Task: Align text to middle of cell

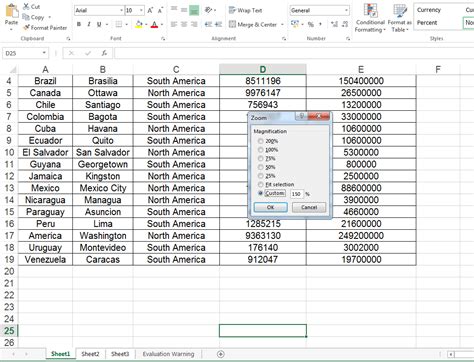Action: coord(184,10)
